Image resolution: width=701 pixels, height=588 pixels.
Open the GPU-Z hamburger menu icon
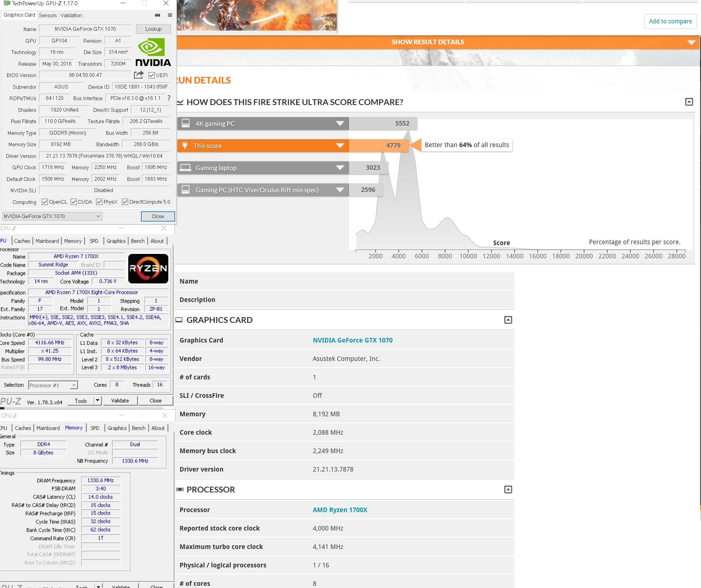170,15
